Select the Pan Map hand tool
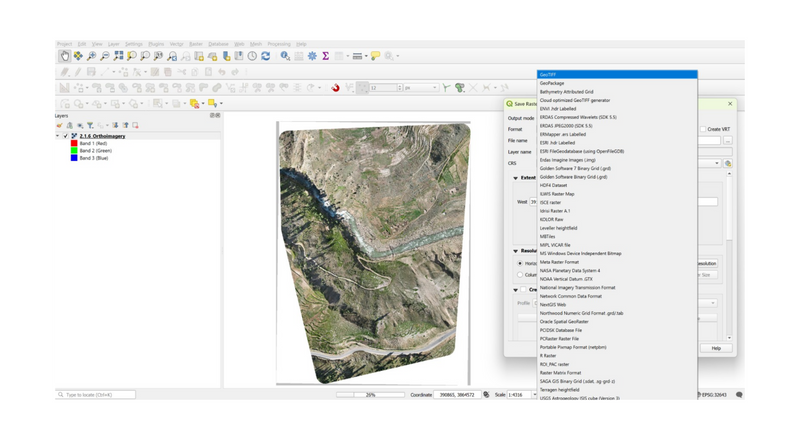The image size is (800, 440). coord(64,56)
